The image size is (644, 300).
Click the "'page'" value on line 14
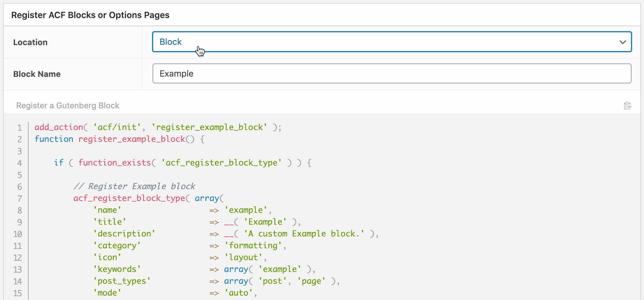tap(311, 281)
